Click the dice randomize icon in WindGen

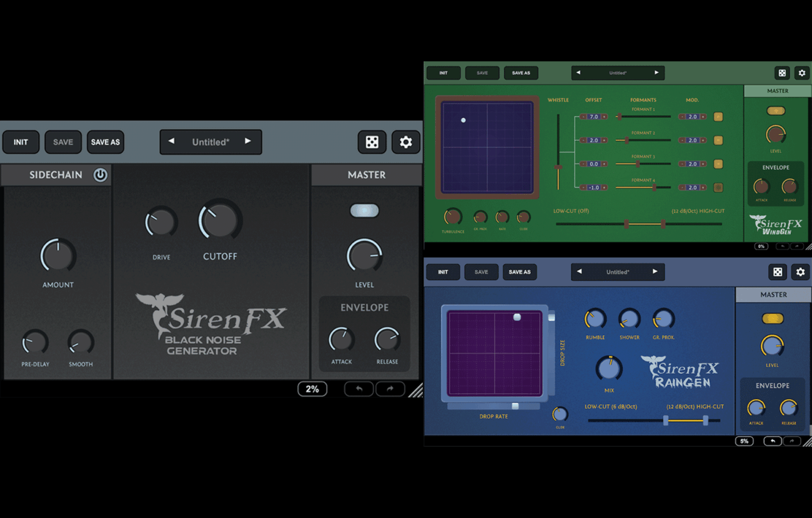pyautogui.click(x=782, y=73)
